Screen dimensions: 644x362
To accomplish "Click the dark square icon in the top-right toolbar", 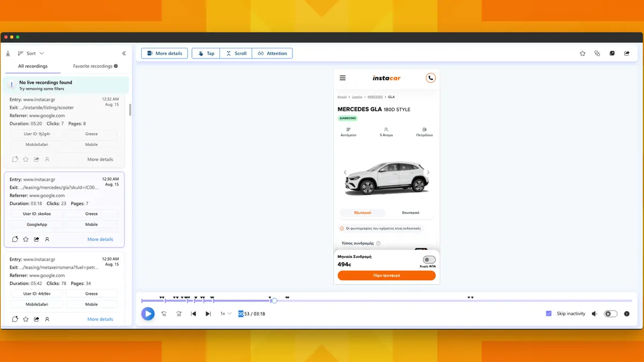I will pos(612,53).
